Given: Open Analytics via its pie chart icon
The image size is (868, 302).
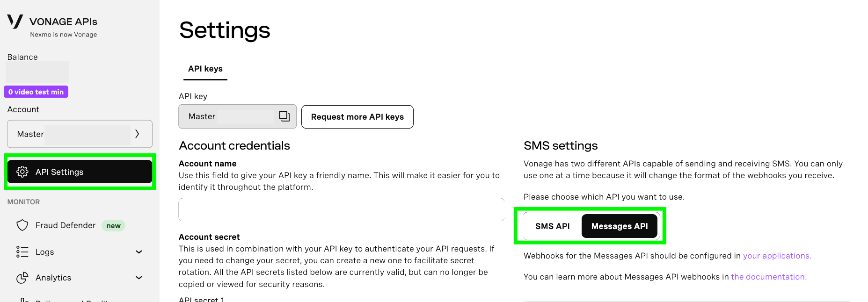Looking at the screenshot, I should click(x=22, y=277).
